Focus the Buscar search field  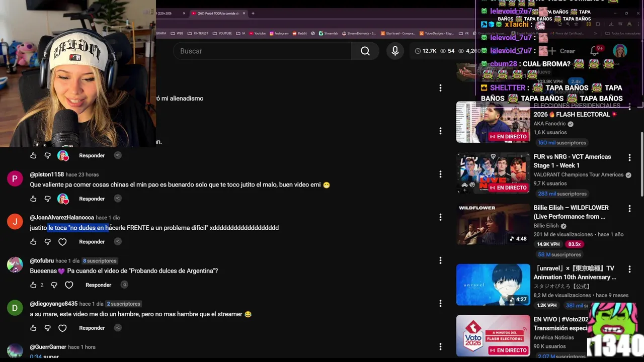coord(262,51)
